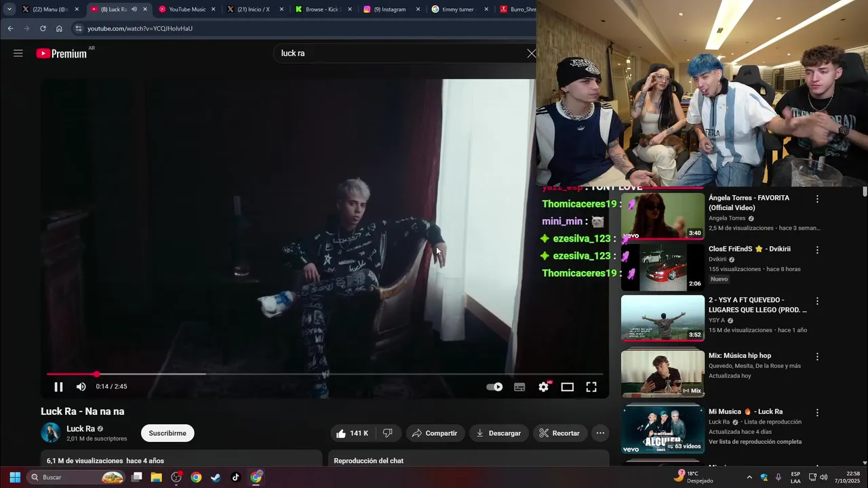Open options for Mi Musica playlist
This screenshot has width=868, height=488.
click(817, 413)
